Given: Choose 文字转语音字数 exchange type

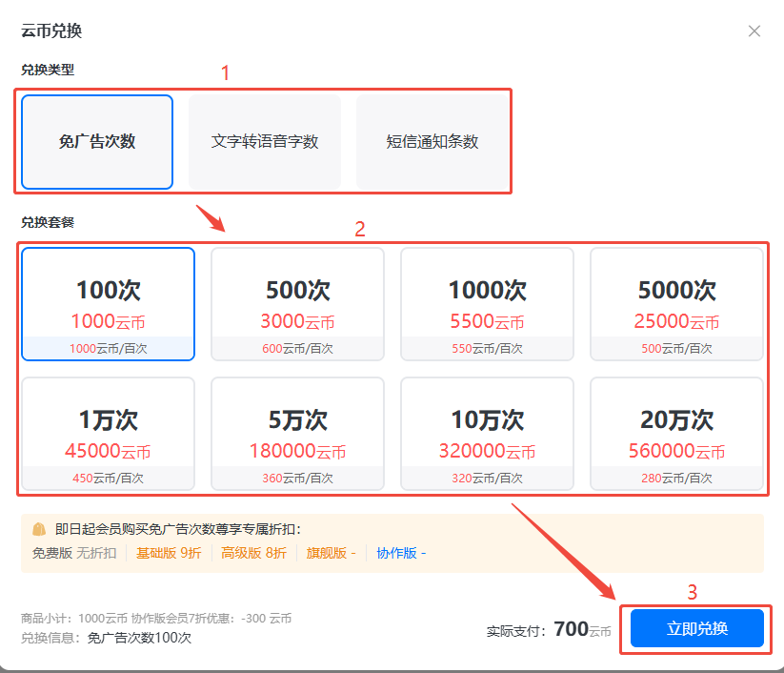Looking at the screenshot, I should point(265,142).
